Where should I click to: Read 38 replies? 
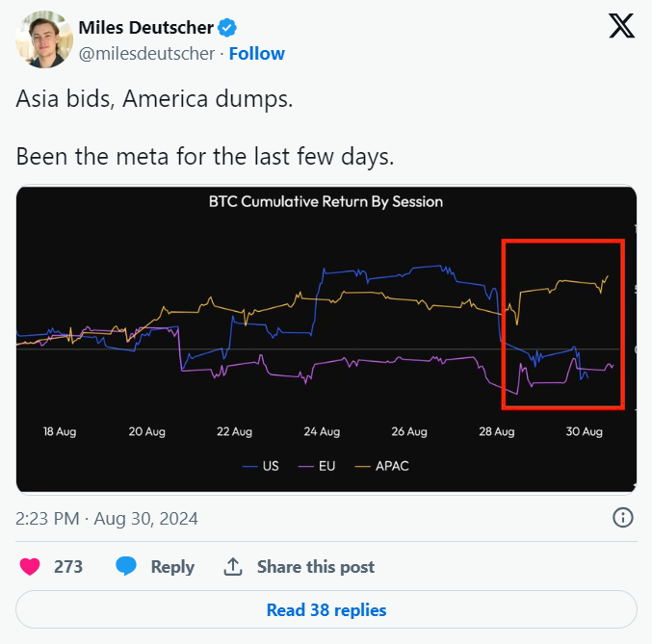coord(326,610)
